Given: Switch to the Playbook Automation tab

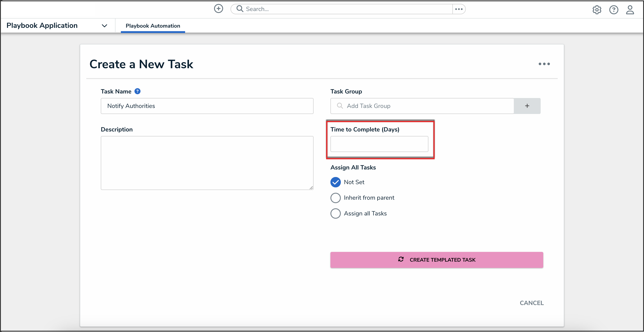Looking at the screenshot, I should (x=153, y=26).
